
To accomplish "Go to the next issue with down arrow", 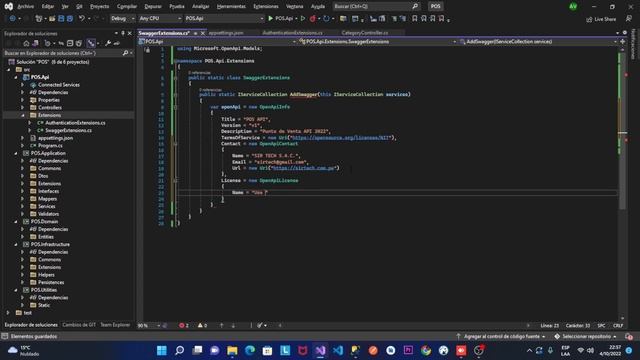I will [233, 325].
